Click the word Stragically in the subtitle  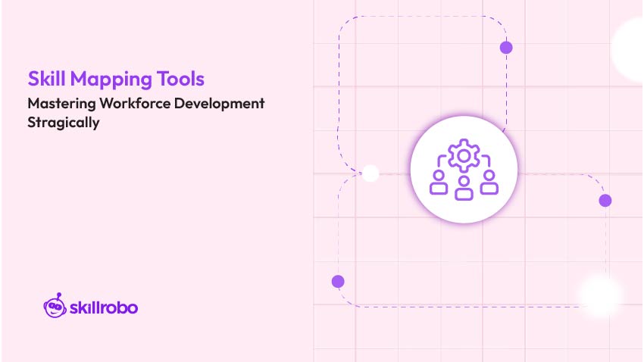(64, 123)
